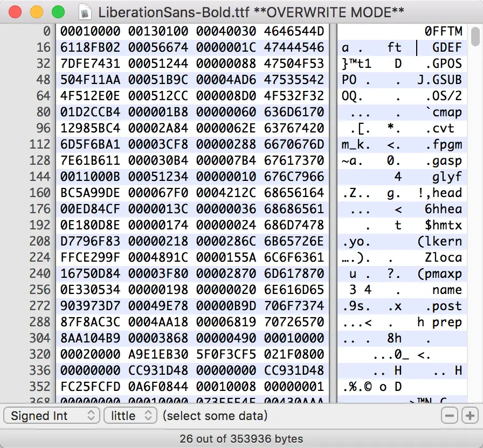The width and height of the screenshot is (483, 448).
Task: Click the yellow minimize window button
Action: click(x=36, y=12)
